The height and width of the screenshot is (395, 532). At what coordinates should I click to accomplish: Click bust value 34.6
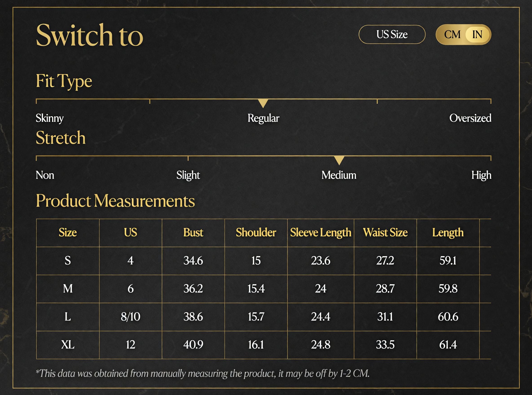pos(193,261)
